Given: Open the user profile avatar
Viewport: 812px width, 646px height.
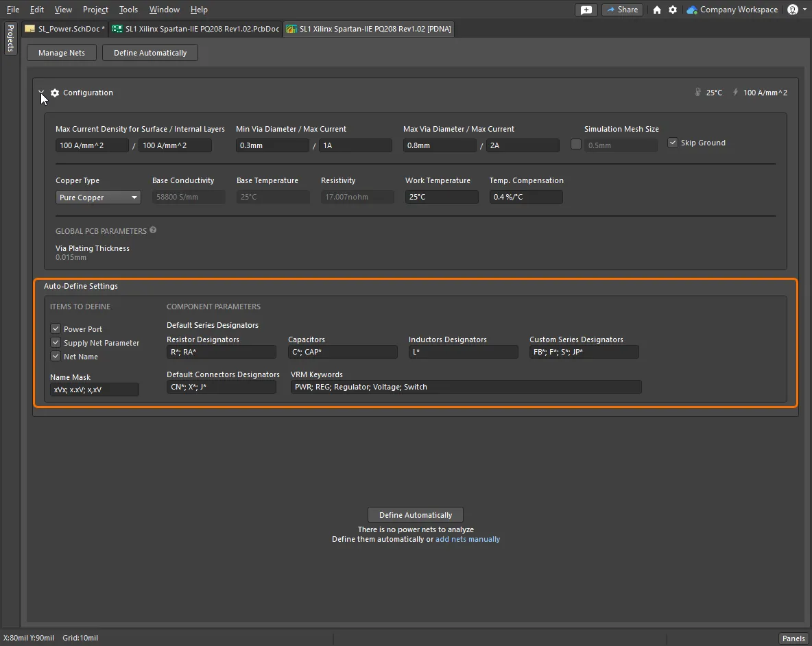Looking at the screenshot, I should click(793, 10).
